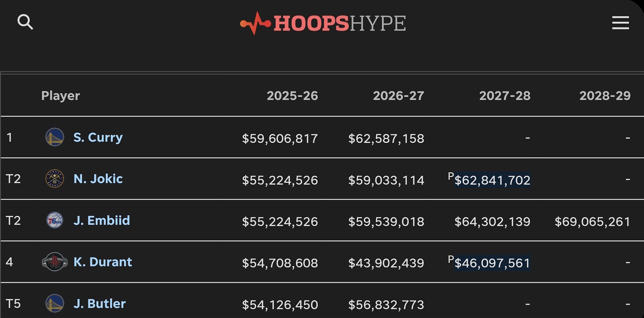The height and width of the screenshot is (318, 644).
Task: Open the hamburger menu icon
Action: click(x=620, y=23)
